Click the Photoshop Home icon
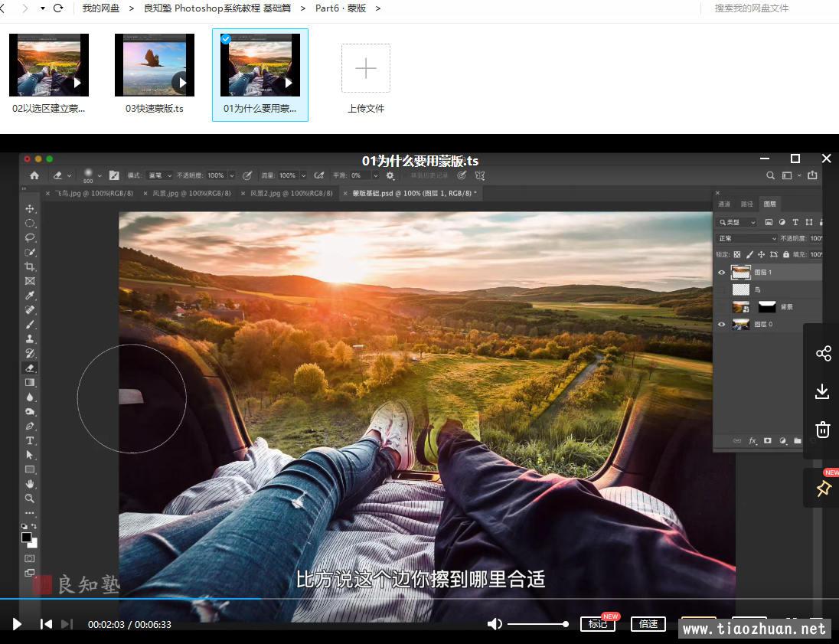Image resolution: width=839 pixels, height=644 pixels. pos(34,175)
